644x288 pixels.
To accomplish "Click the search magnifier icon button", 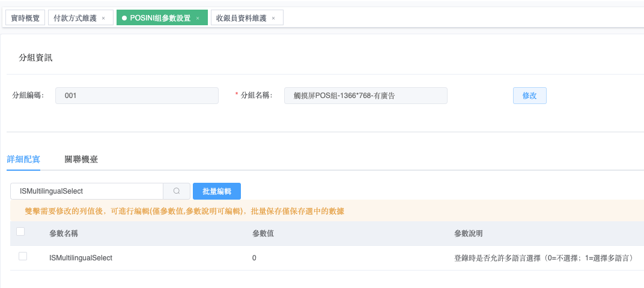I will (x=177, y=191).
